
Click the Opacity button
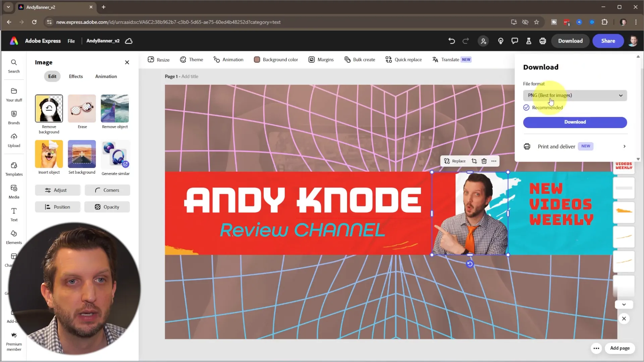click(107, 207)
